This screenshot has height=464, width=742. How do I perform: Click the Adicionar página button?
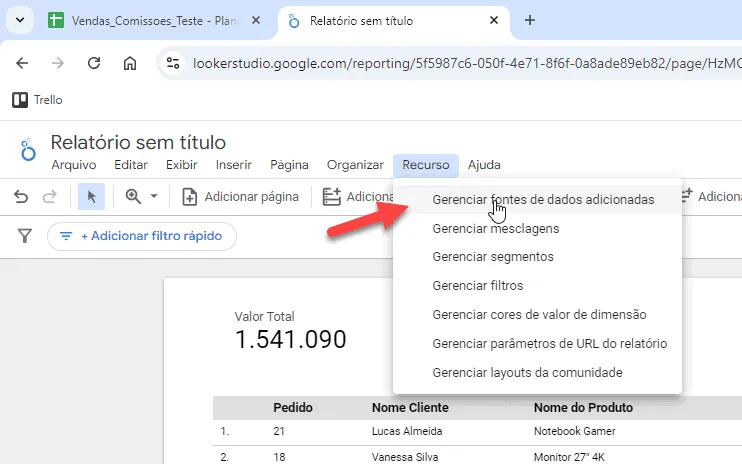pos(240,197)
